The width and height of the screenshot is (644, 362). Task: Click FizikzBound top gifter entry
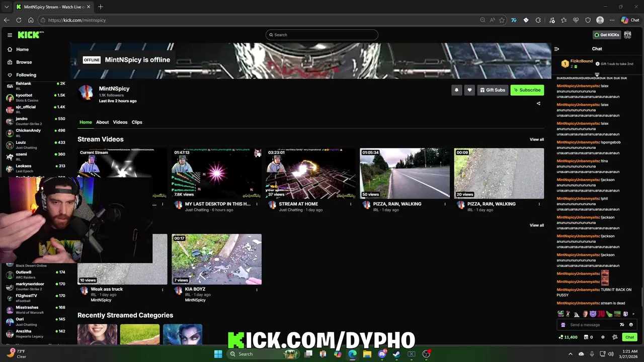578,64
